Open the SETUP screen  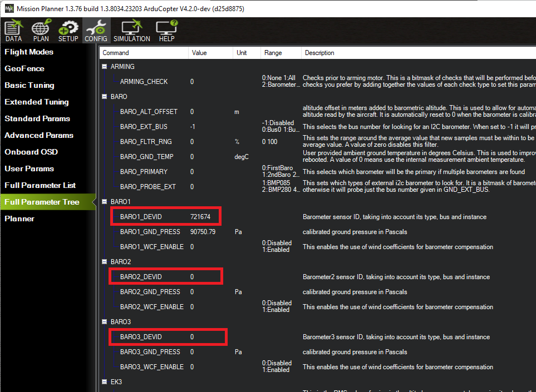tap(68, 31)
